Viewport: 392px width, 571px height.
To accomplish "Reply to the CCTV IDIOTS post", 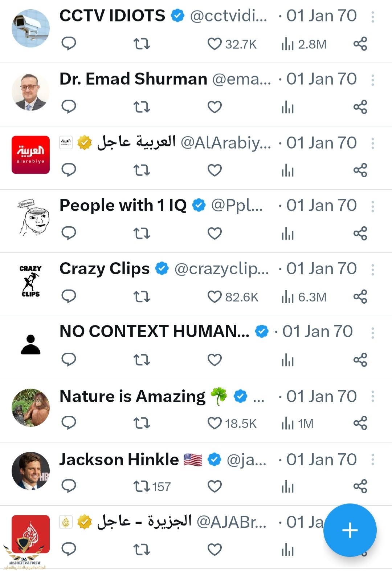I will coord(69,44).
